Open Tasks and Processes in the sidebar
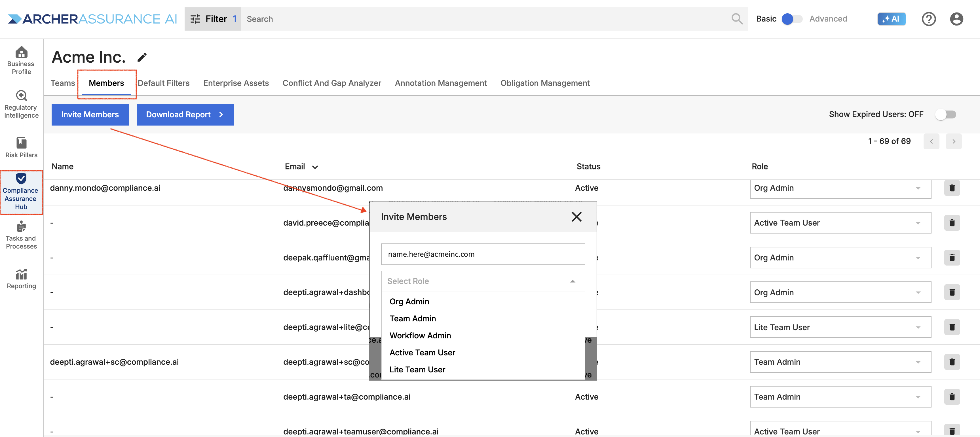 click(21, 235)
